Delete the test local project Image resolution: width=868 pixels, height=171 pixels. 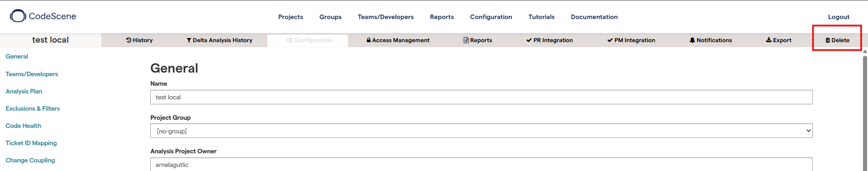[837, 40]
